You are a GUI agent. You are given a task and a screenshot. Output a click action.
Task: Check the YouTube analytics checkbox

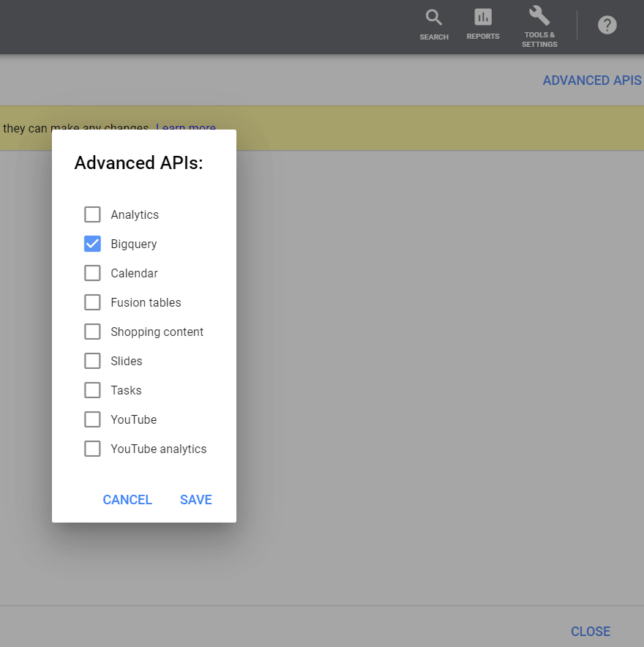pos(92,449)
